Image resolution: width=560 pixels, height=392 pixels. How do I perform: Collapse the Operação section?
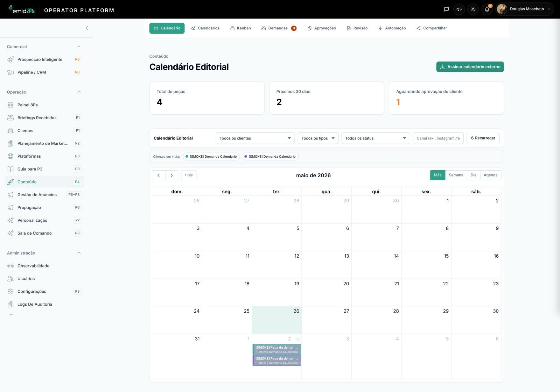tap(79, 92)
